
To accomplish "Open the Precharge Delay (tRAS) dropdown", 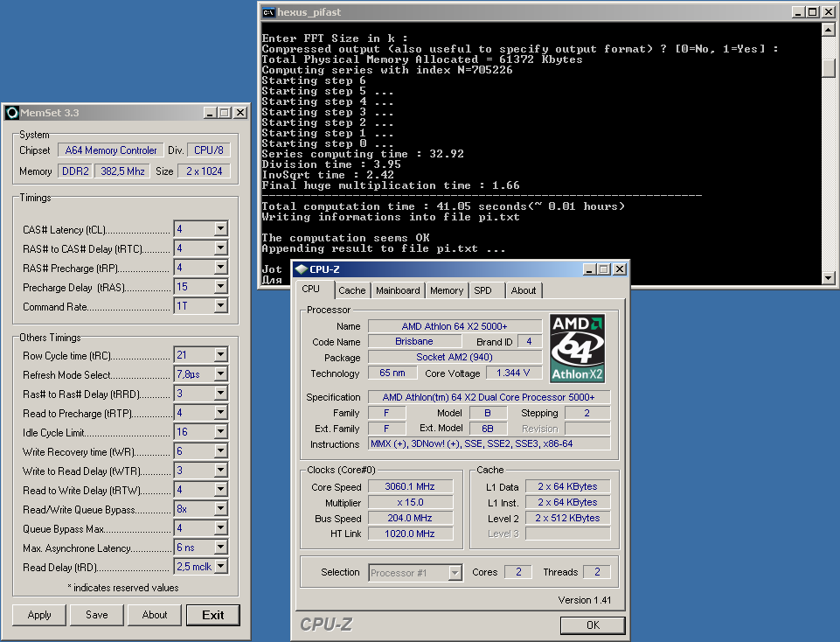I will pyautogui.click(x=220, y=287).
